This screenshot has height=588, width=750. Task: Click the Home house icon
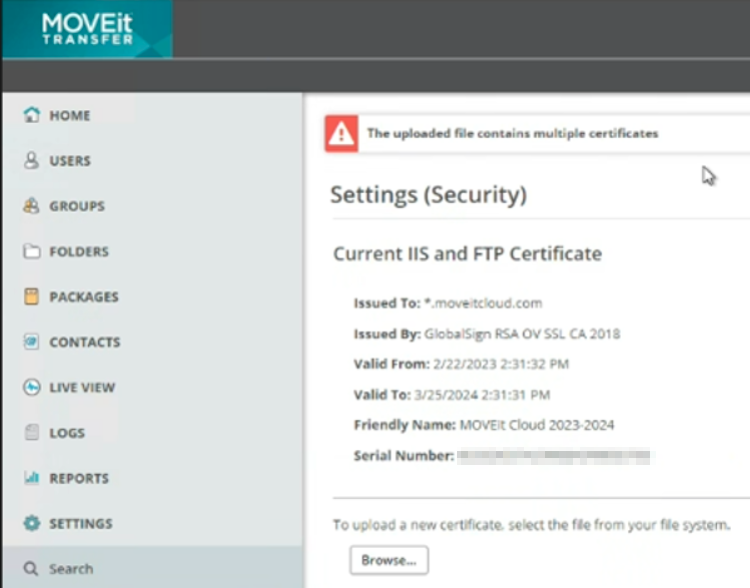point(32,115)
